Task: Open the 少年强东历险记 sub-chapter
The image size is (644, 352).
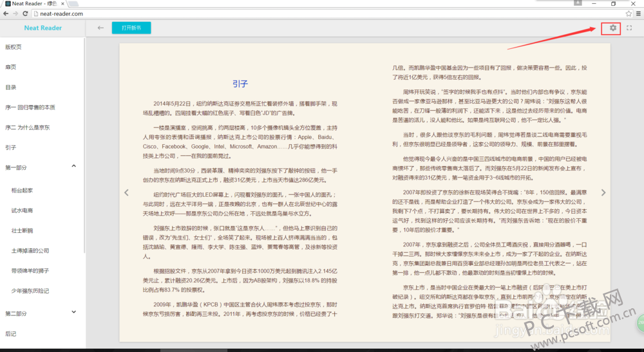Action: click(x=30, y=292)
